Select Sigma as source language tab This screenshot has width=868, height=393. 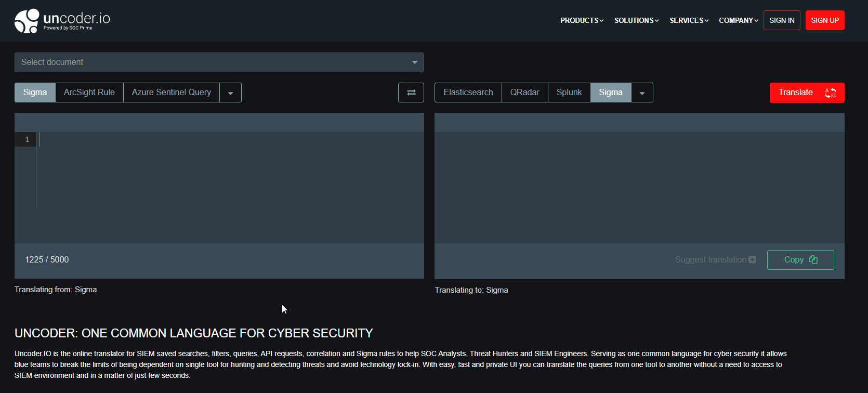35,93
